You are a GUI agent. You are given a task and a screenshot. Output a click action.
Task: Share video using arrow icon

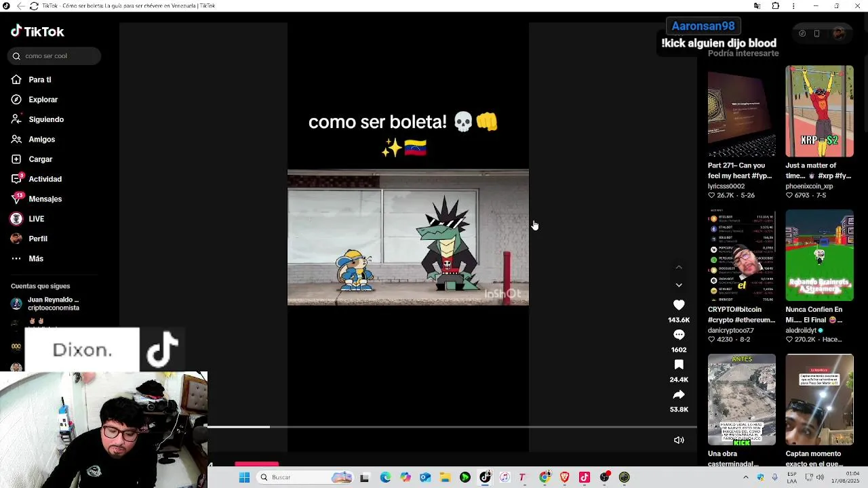679,394
